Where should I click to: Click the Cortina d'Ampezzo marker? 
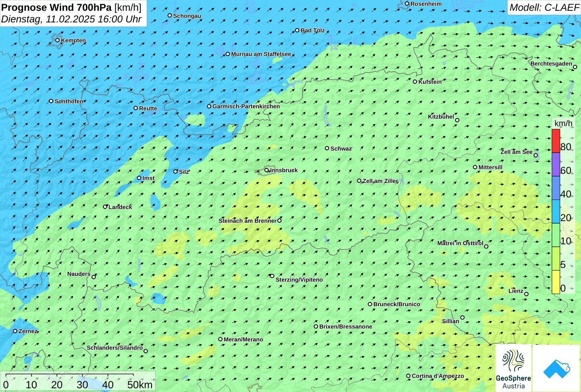click(408, 376)
